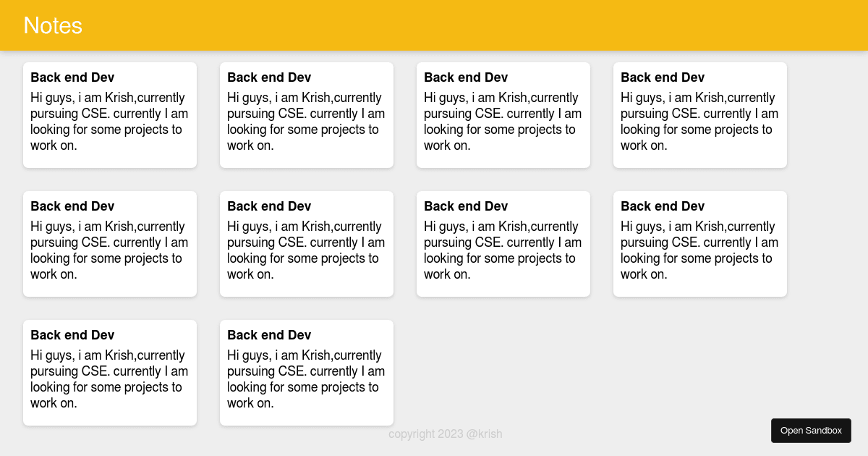This screenshot has width=868, height=456.
Task: Click the Back end Dev title in the middle row's second card
Action: point(269,206)
